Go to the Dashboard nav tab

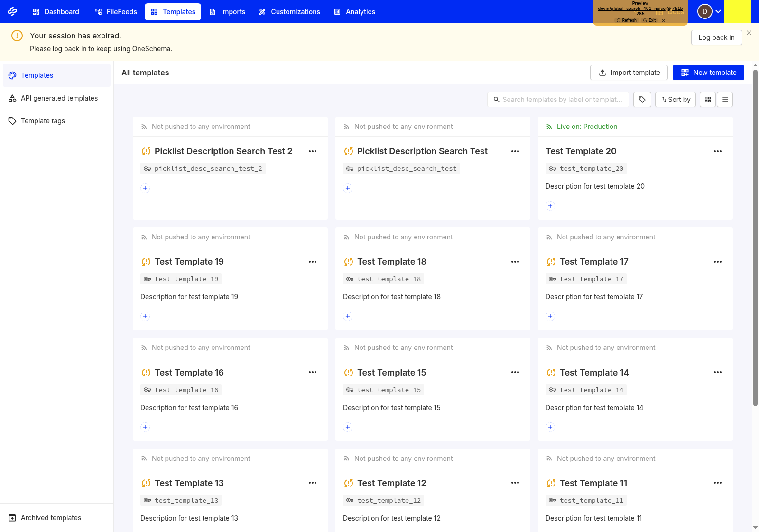(56, 12)
